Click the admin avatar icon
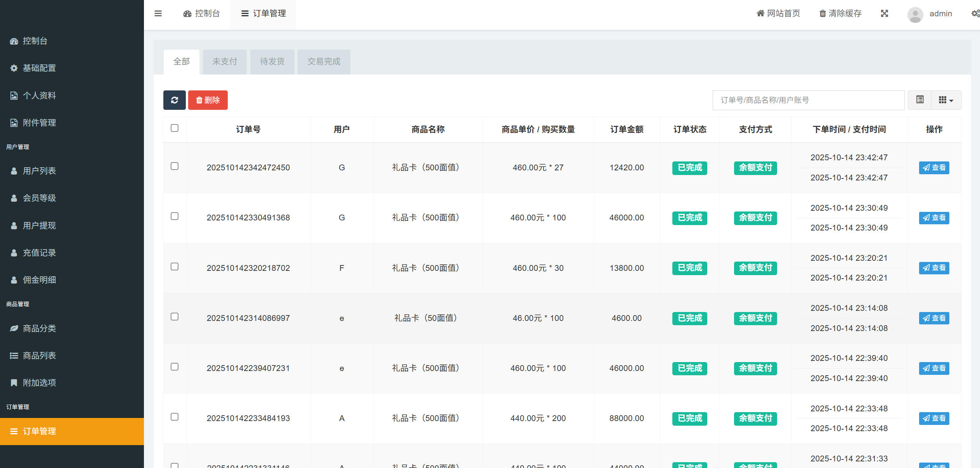Viewport: 980px width, 468px height. [x=915, y=14]
